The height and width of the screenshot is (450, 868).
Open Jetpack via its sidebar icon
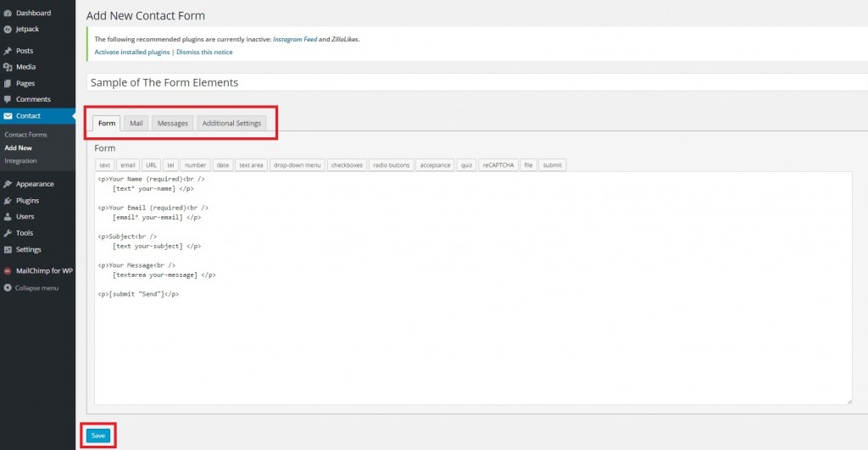[x=8, y=29]
